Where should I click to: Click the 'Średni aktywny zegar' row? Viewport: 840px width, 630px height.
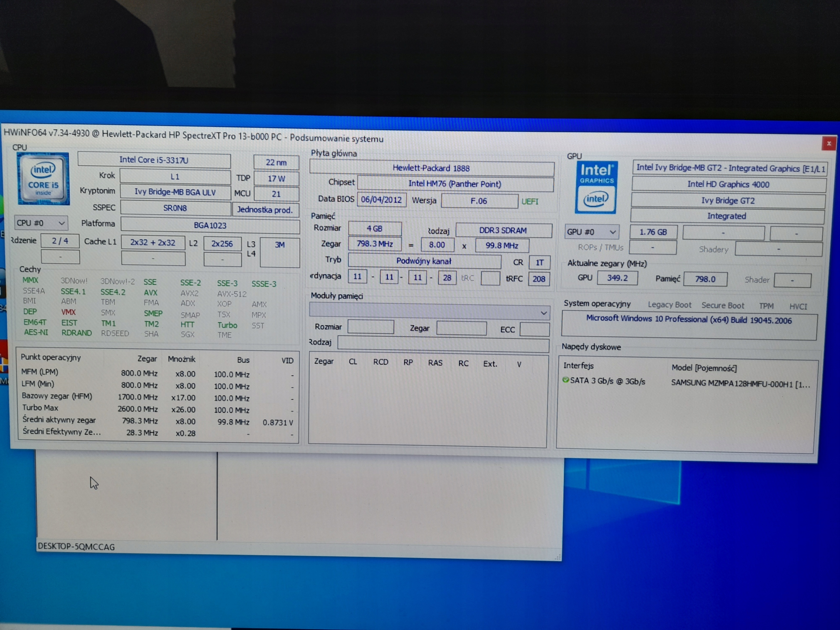coord(157,421)
